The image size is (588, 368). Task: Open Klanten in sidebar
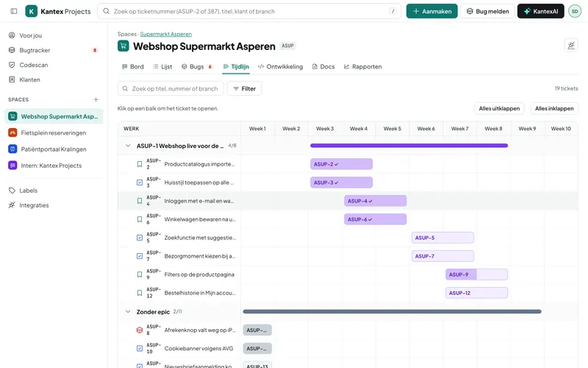click(x=54, y=79)
